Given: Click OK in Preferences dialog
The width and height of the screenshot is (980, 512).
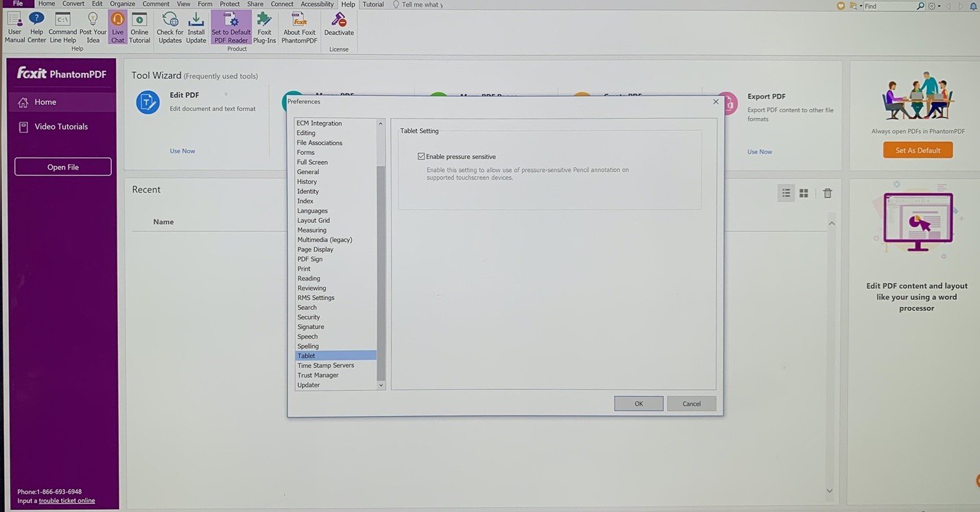Looking at the screenshot, I should tap(638, 404).
